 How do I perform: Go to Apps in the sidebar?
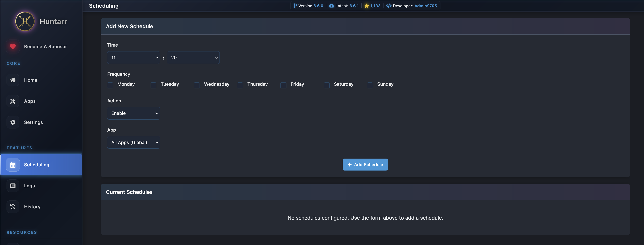click(x=41, y=101)
